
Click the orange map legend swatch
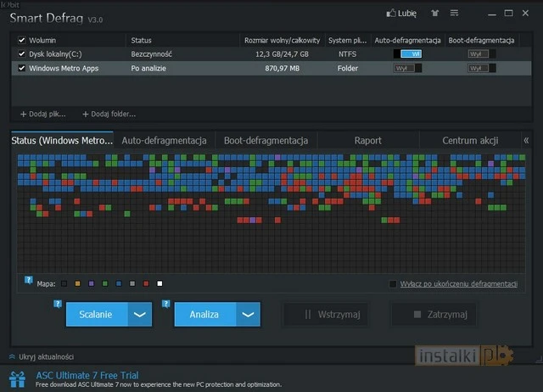pyautogui.click(x=77, y=283)
